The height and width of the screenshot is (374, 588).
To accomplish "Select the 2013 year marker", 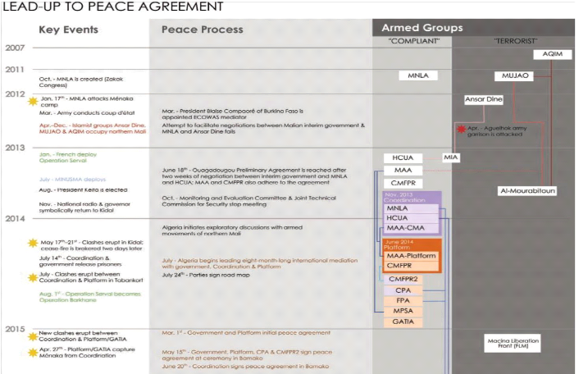I will (x=15, y=148).
